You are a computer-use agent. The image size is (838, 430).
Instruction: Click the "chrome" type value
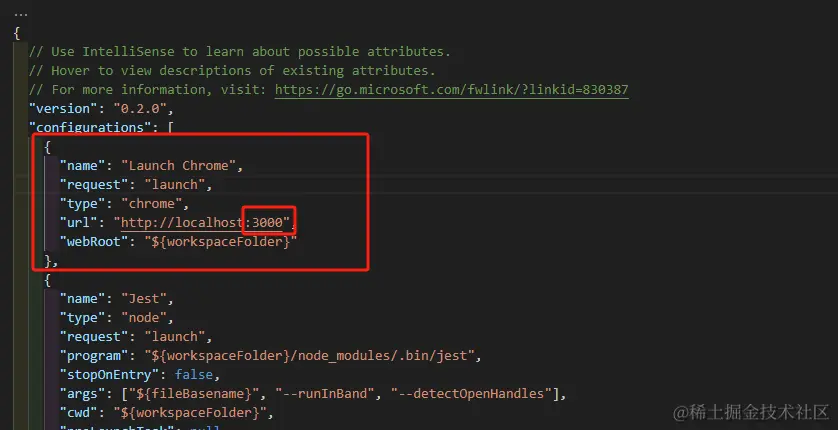(x=152, y=204)
